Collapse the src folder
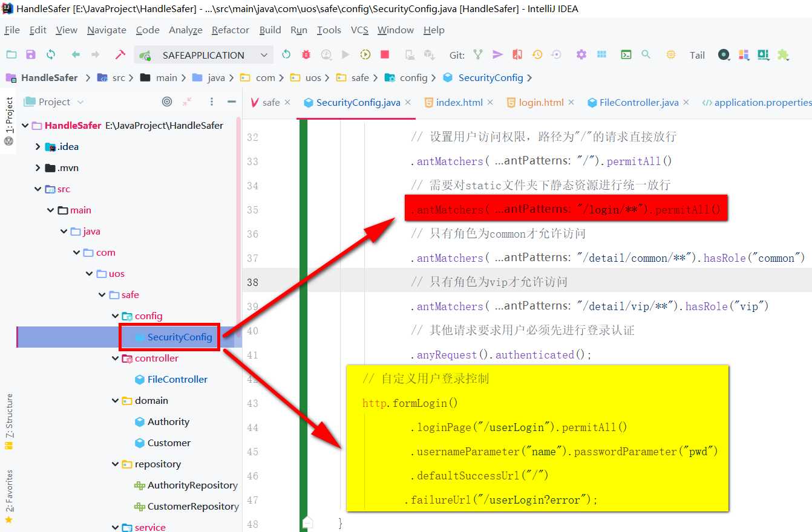 (38, 189)
